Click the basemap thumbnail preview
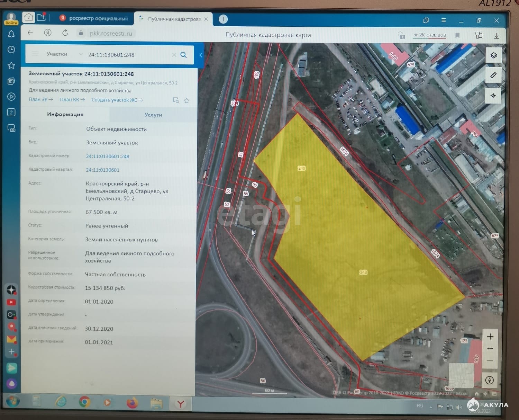The height and width of the screenshot is (420, 519). pyautogui.click(x=461, y=375)
